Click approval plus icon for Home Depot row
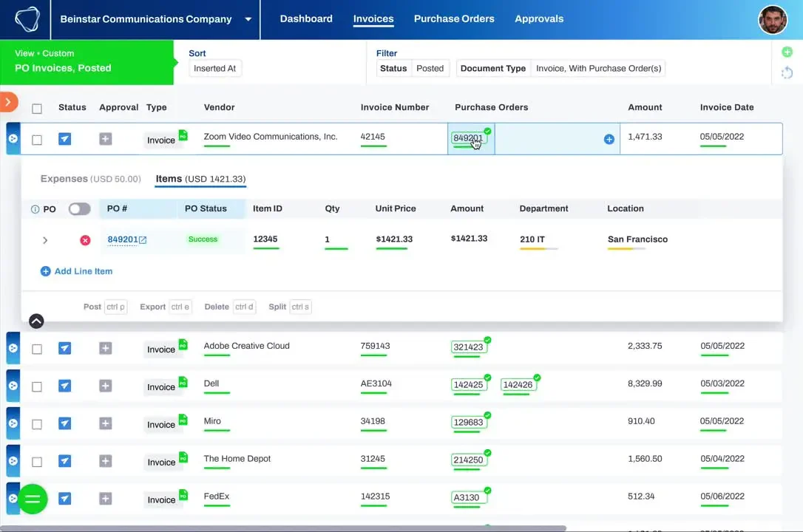 pos(106,461)
